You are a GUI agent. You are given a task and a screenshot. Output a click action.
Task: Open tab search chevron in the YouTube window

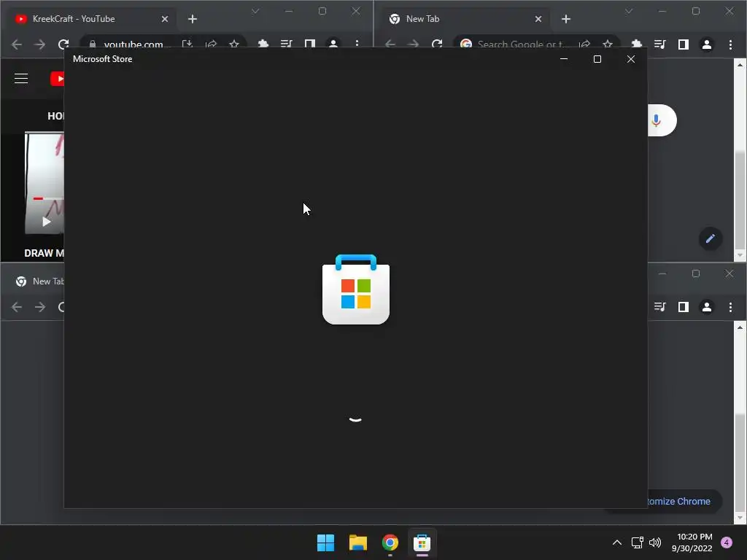pos(255,11)
